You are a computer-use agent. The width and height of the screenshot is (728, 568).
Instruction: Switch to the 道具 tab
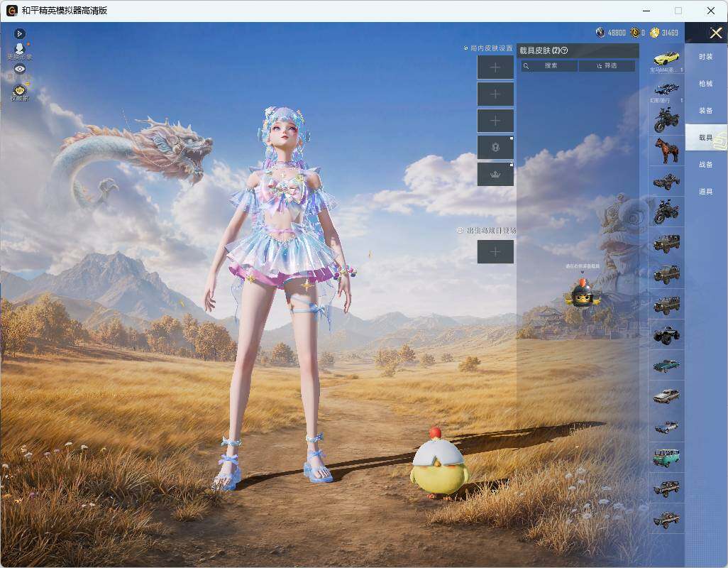tap(706, 192)
